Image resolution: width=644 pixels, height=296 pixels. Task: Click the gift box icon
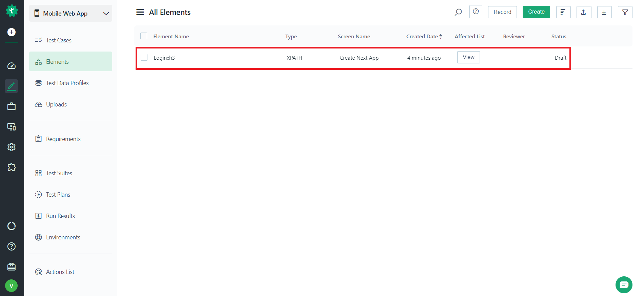coord(12,267)
